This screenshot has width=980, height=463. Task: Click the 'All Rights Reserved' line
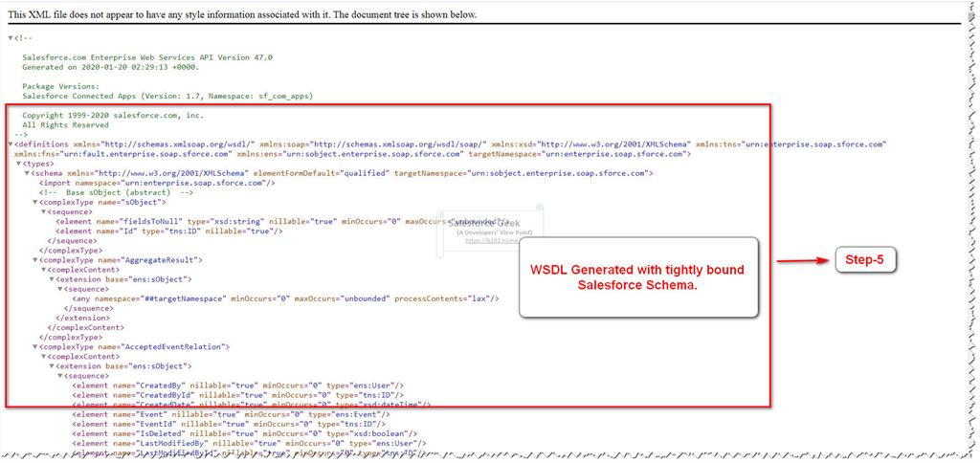point(65,125)
